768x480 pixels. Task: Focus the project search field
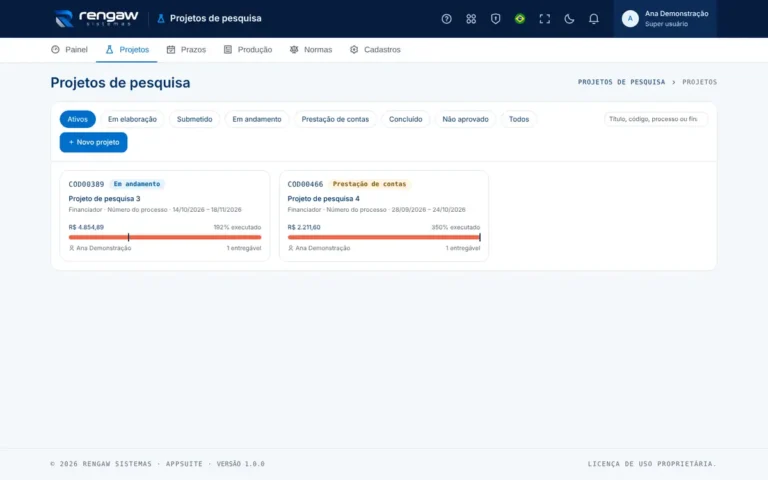(x=656, y=119)
